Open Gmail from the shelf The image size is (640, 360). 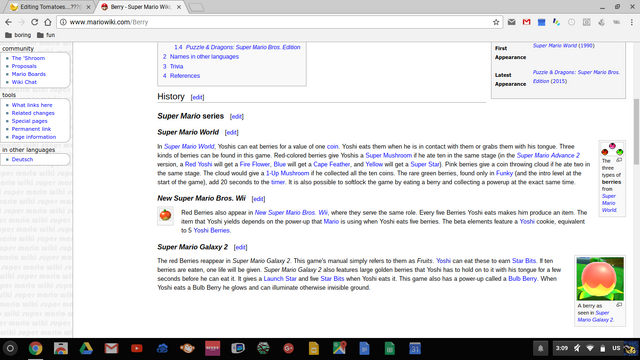111,349
